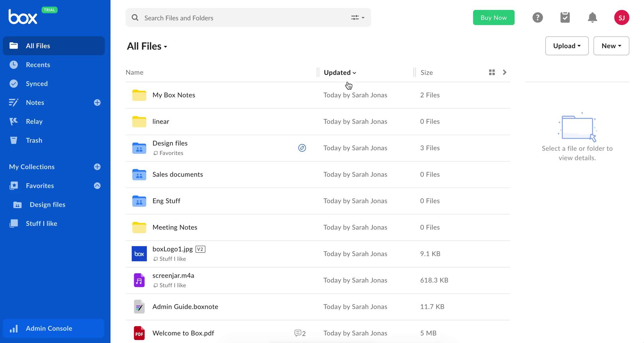Click Design files shared folder icon
The image size is (644, 343).
tap(139, 148)
